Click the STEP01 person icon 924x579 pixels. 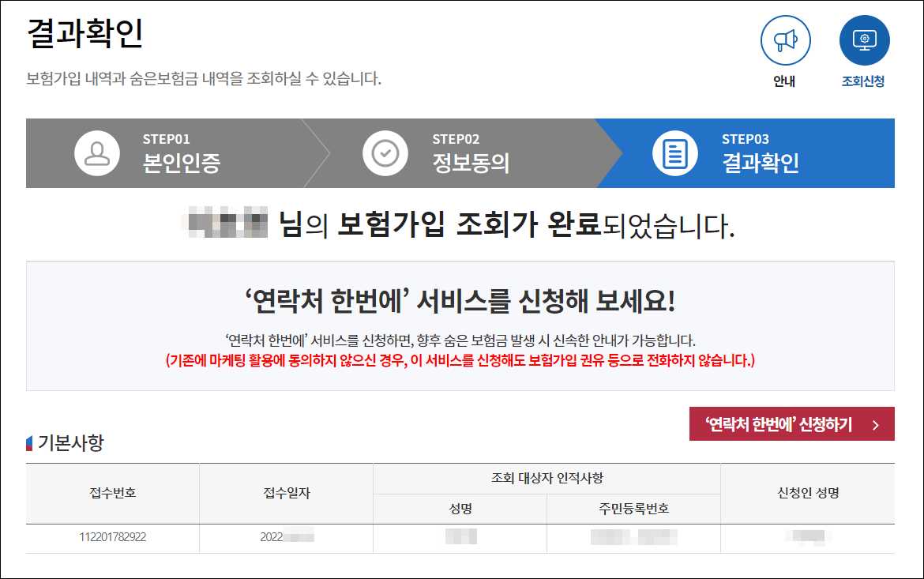pos(95,153)
